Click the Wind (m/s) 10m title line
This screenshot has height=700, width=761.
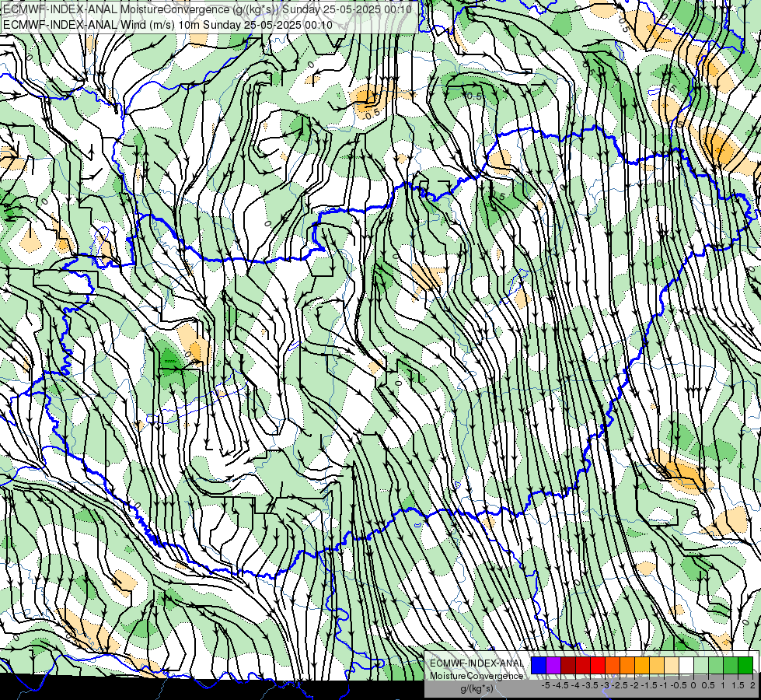point(168,25)
